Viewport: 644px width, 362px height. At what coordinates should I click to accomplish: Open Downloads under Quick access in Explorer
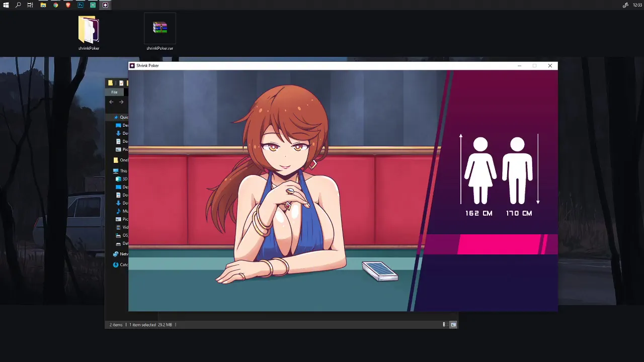click(x=122, y=133)
